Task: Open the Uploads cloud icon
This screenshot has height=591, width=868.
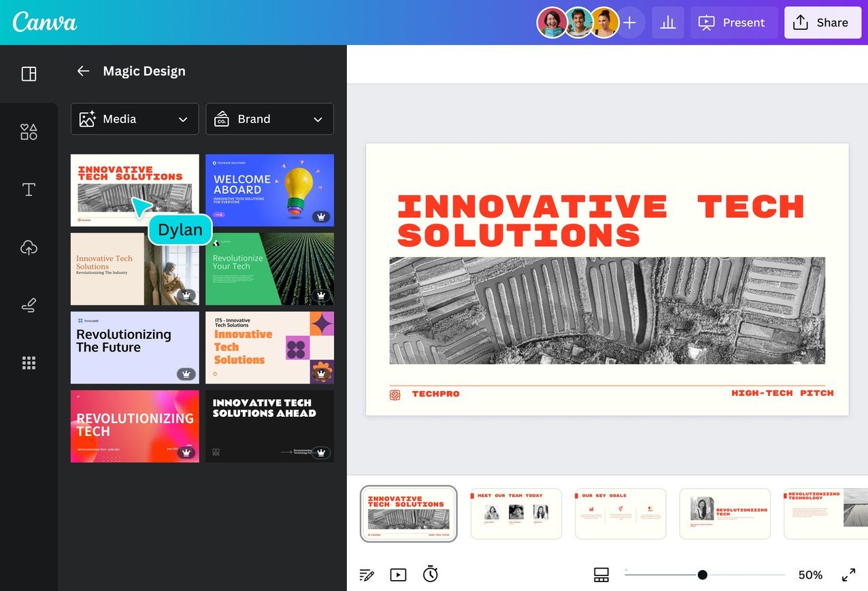Action: 29,248
